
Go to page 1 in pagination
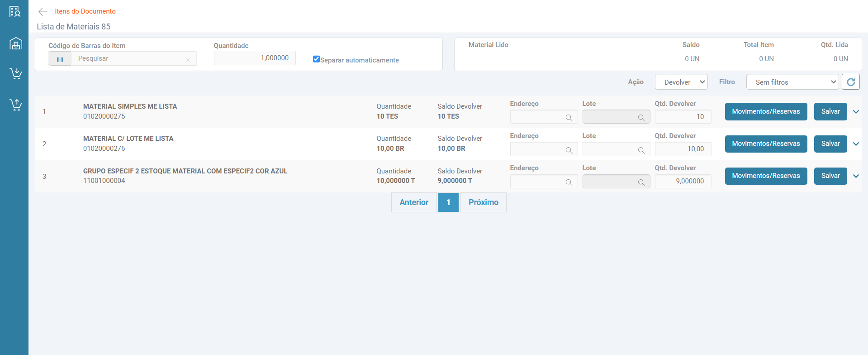448,202
